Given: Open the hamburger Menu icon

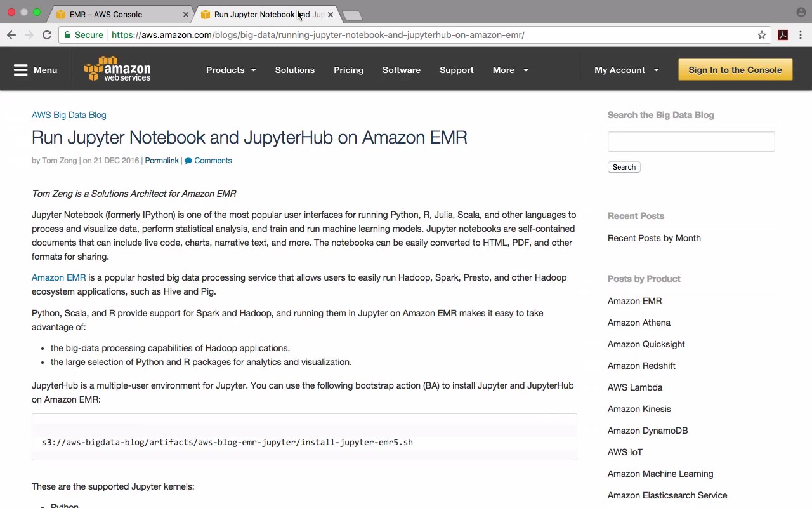Looking at the screenshot, I should (x=21, y=70).
